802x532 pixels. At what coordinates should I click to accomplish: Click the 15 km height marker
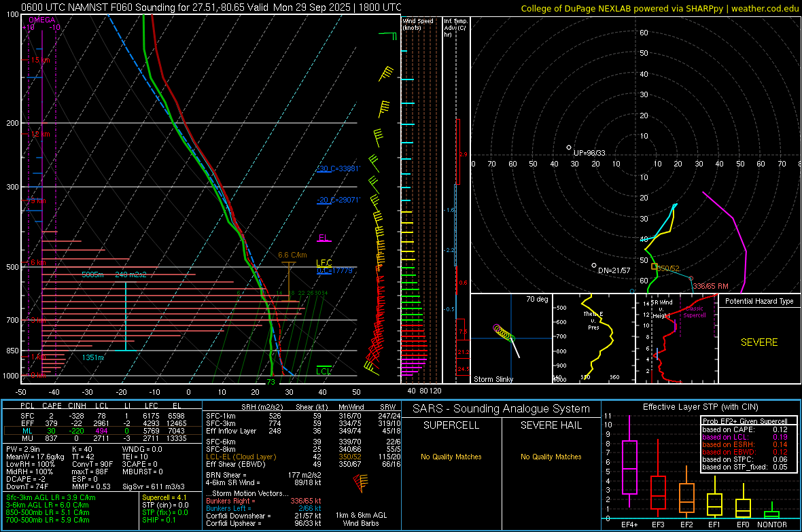(x=40, y=60)
